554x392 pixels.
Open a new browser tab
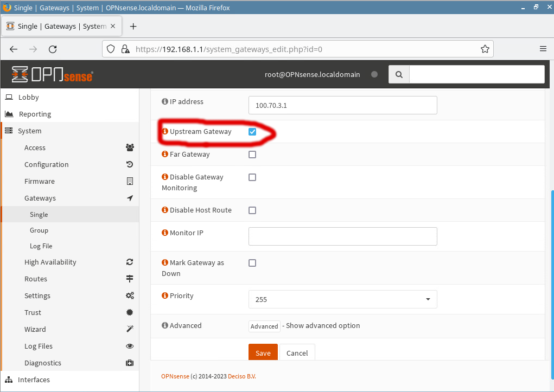133,26
